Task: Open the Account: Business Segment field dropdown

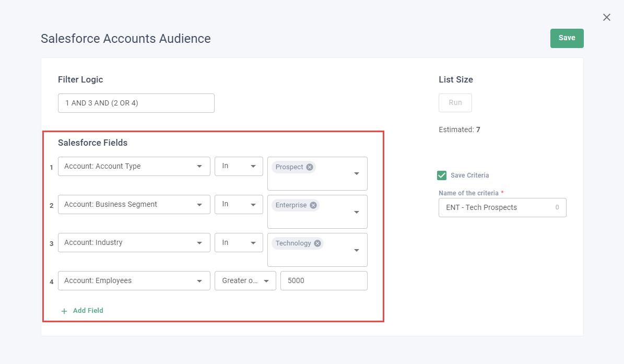Action: (134, 204)
